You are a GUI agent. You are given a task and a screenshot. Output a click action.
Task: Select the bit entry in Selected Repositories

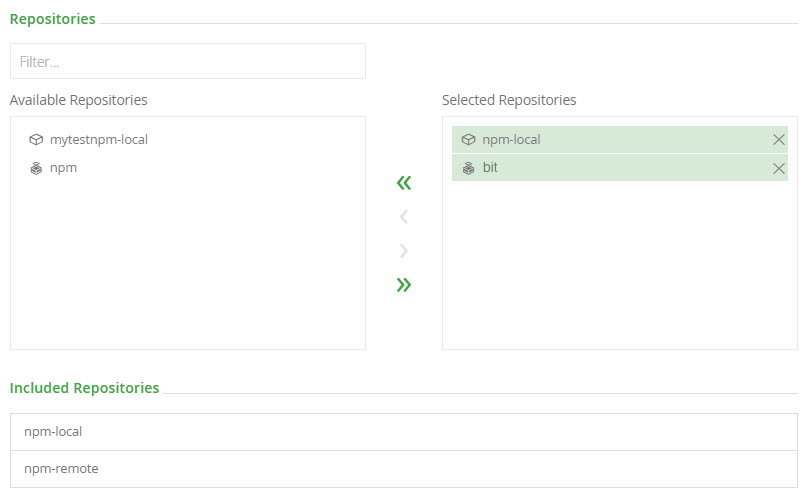pos(490,168)
